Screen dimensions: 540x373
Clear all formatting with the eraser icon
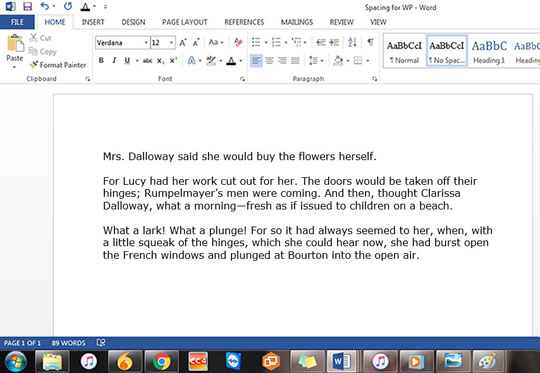pos(238,43)
